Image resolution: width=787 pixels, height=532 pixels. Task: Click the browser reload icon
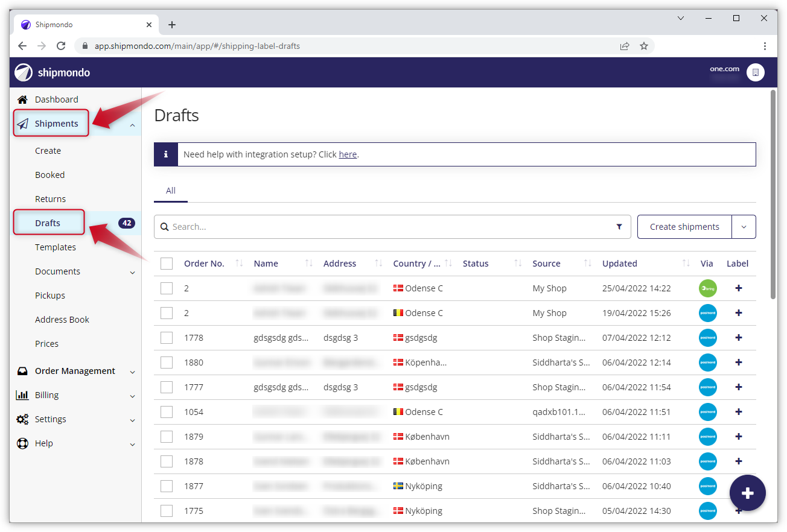click(x=61, y=46)
